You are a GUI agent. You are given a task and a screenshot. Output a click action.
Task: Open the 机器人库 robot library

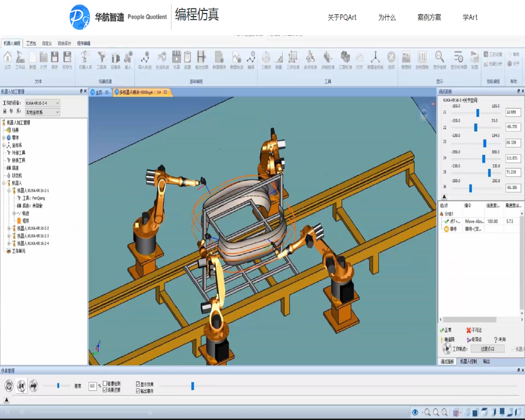pos(85,59)
